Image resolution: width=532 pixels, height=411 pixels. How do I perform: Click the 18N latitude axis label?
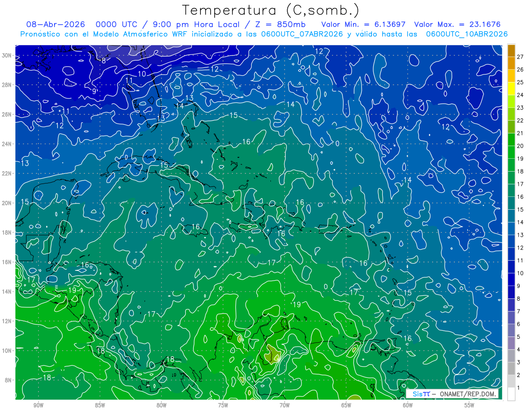pyautogui.click(x=7, y=232)
